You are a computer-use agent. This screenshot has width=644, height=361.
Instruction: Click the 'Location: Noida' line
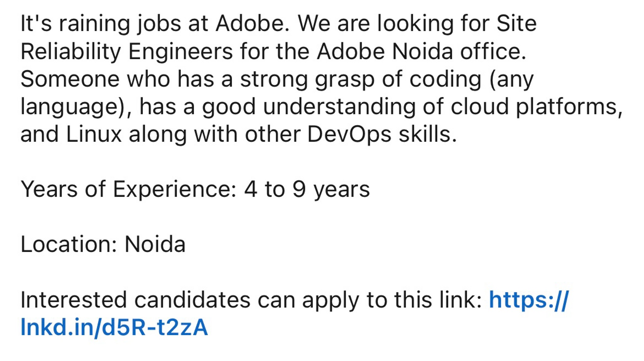(103, 244)
